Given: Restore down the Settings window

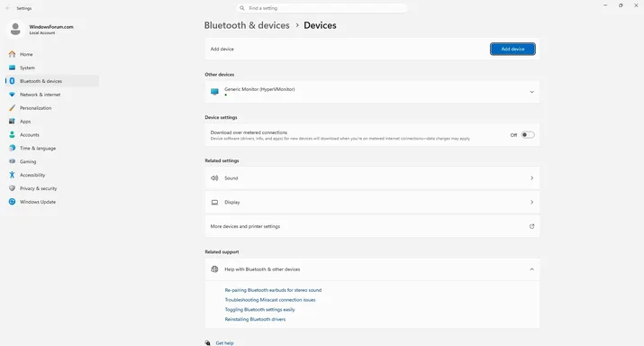Looking at the screenshot, I should tap(621, 5).
